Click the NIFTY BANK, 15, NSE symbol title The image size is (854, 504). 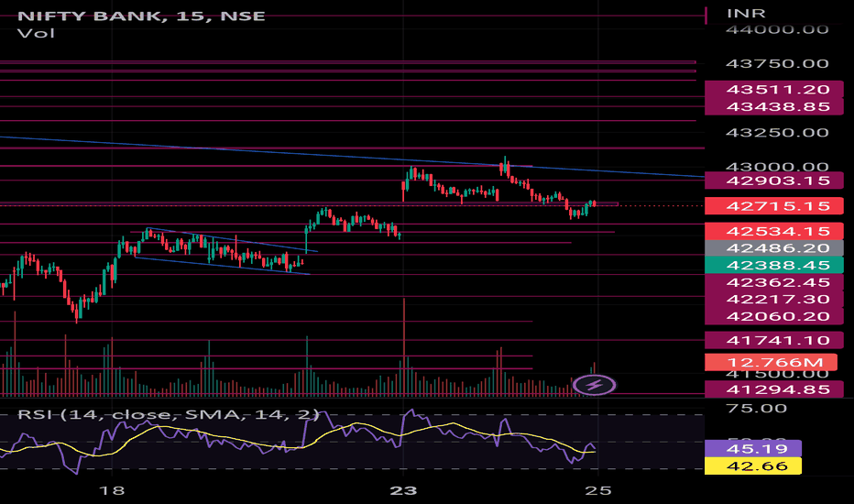tap(141, 16)
